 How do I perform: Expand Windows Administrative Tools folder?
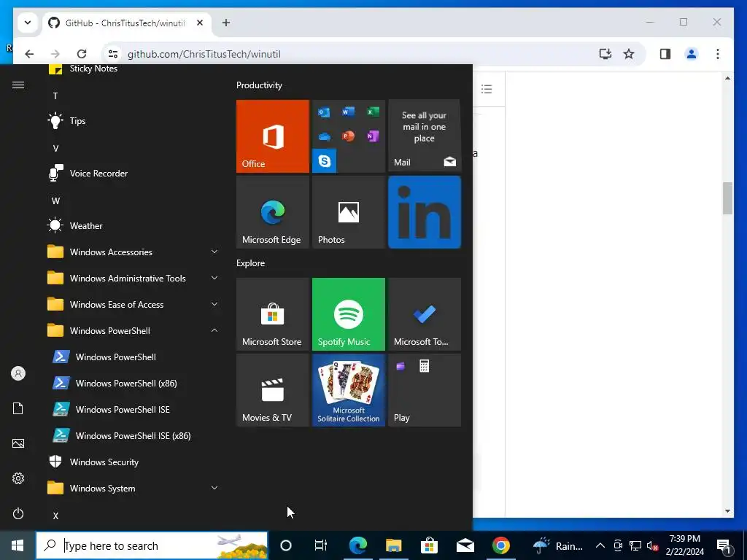click(x=134, y=278)
